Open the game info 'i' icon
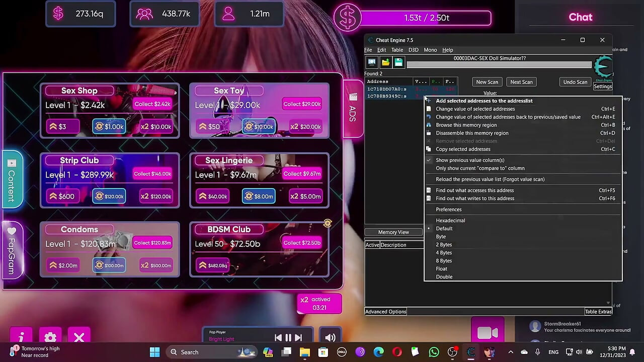Screen dimensions: 644x362 pyautogui.click(x=21, y=337)
